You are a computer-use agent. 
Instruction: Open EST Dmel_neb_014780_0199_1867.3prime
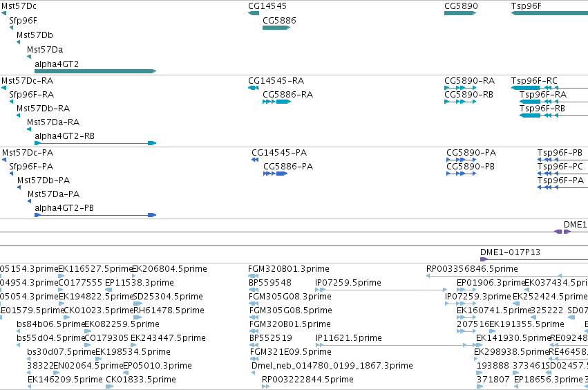click(x=332, y=366)
